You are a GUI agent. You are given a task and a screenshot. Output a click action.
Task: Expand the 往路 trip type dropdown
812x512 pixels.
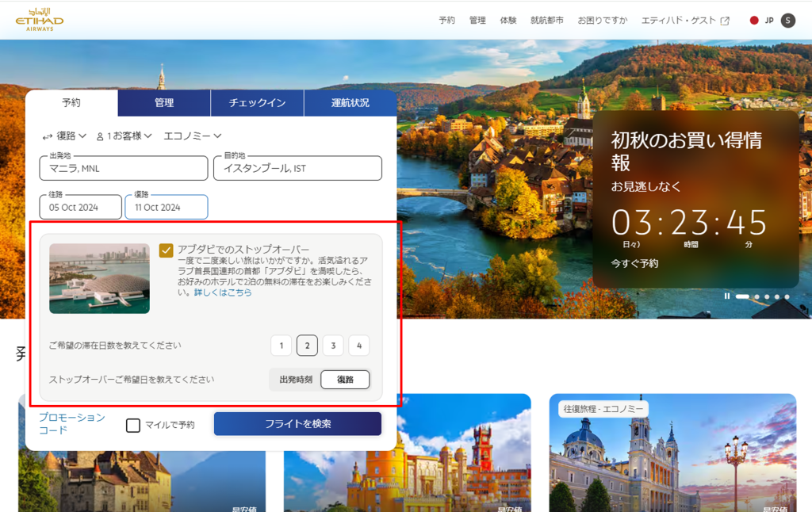pyautogui.click(x=64, y=136)
